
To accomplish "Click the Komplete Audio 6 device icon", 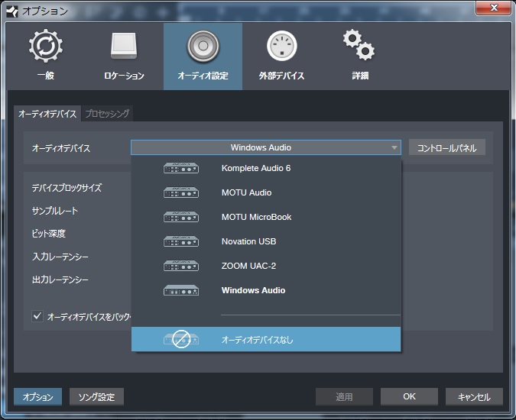I will [181, 168].
